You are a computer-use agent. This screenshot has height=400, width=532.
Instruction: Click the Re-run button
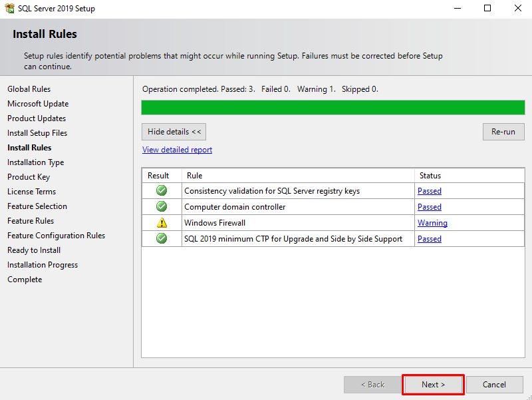click(x=503, y=132)
